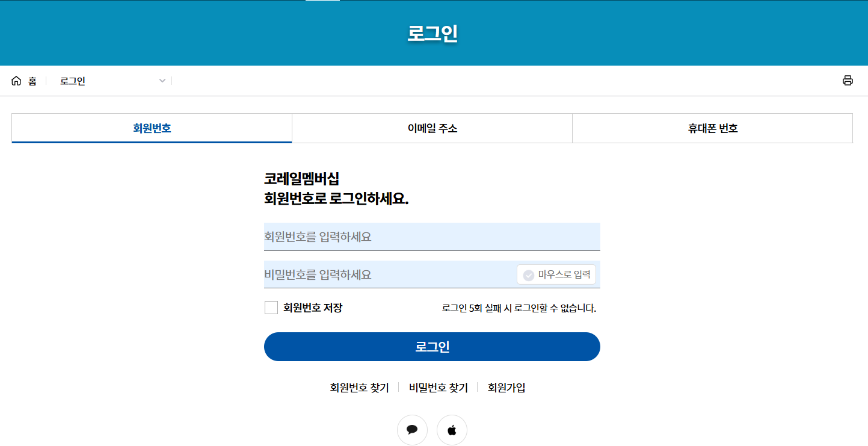Expand the 로그인 breadcrumb dropdown
The image size is (868, 446).
[112, 81]
